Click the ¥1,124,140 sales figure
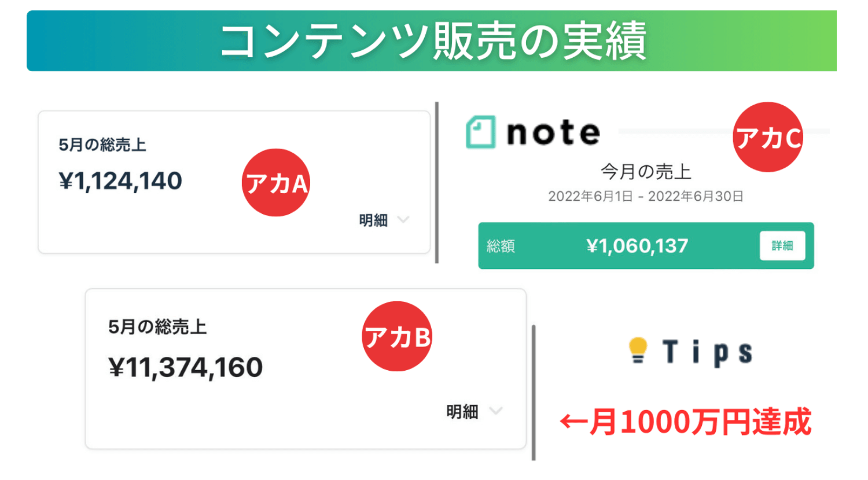Viewport: 868px width, 480px height. coord(120,181)
